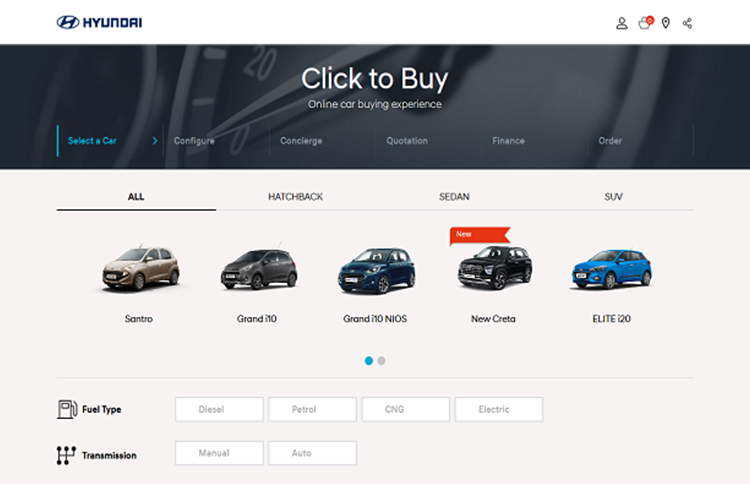This screenshot has height=490, width=750.
Task: Click the Transmission gear-shift icon
Action: [x=66, y=455]
